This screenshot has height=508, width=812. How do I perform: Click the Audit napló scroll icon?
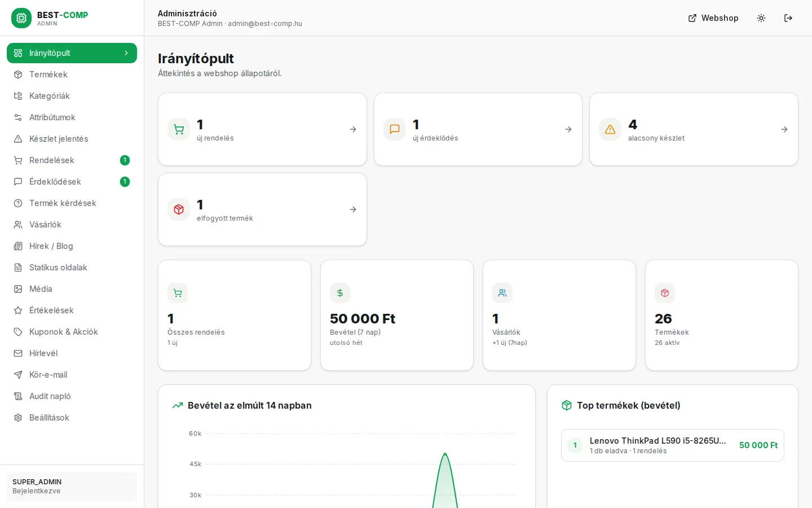point(18,396)
